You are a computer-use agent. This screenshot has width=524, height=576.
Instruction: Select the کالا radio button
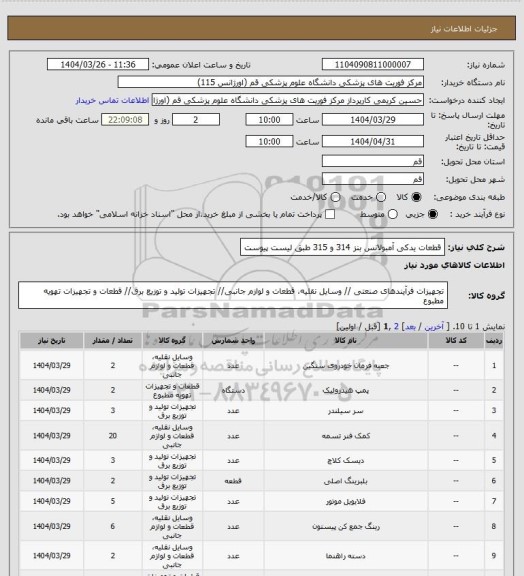416,197
